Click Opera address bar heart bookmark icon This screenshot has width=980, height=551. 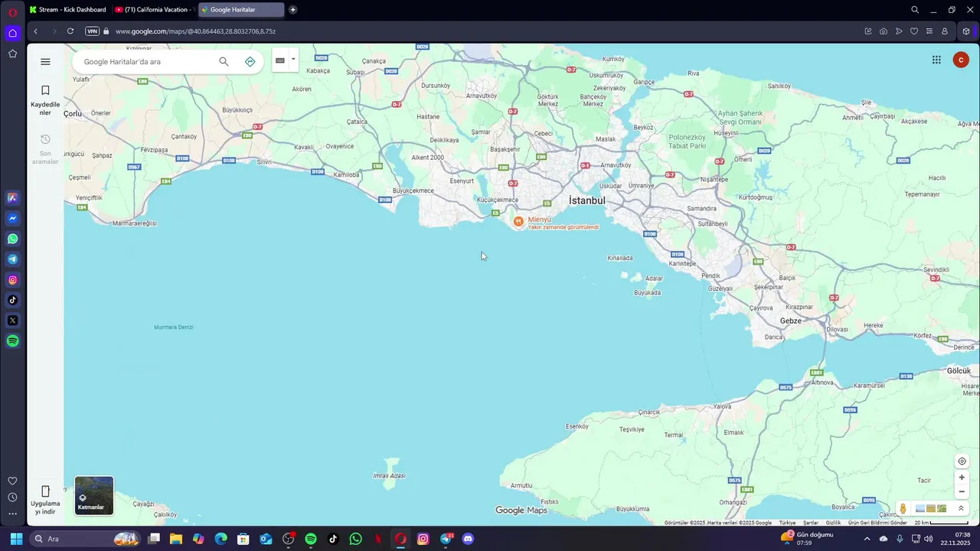click(x=913, y=31)
